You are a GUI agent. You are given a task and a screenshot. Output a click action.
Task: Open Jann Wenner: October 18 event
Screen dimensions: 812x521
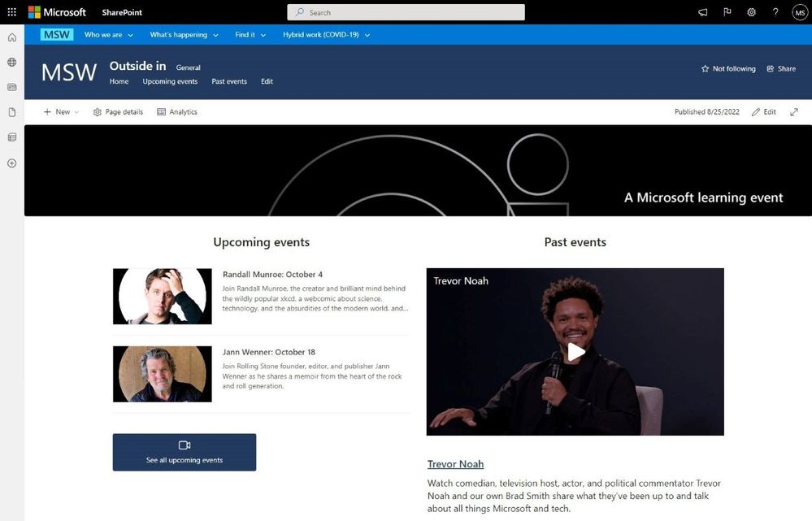269,352
